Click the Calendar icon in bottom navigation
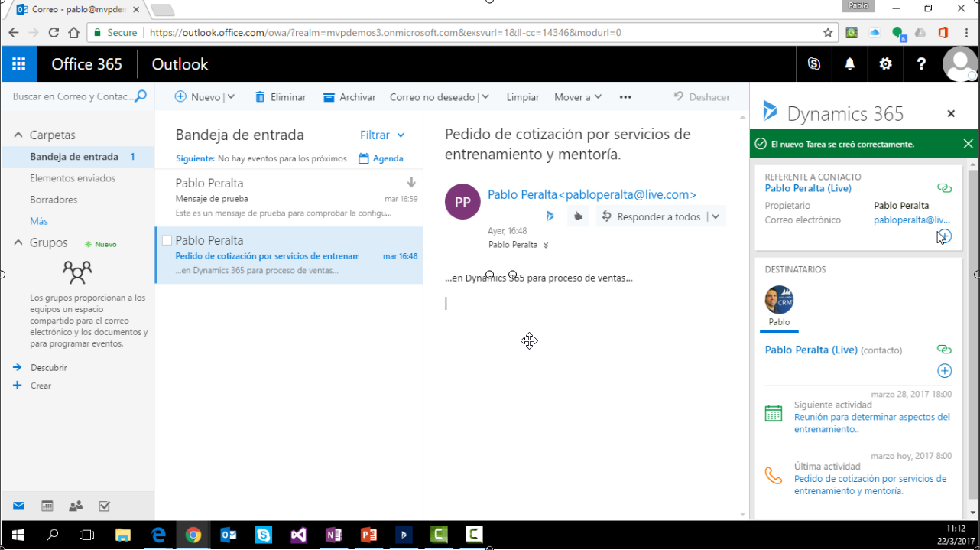The image size is (980, 550). point(47,506)
